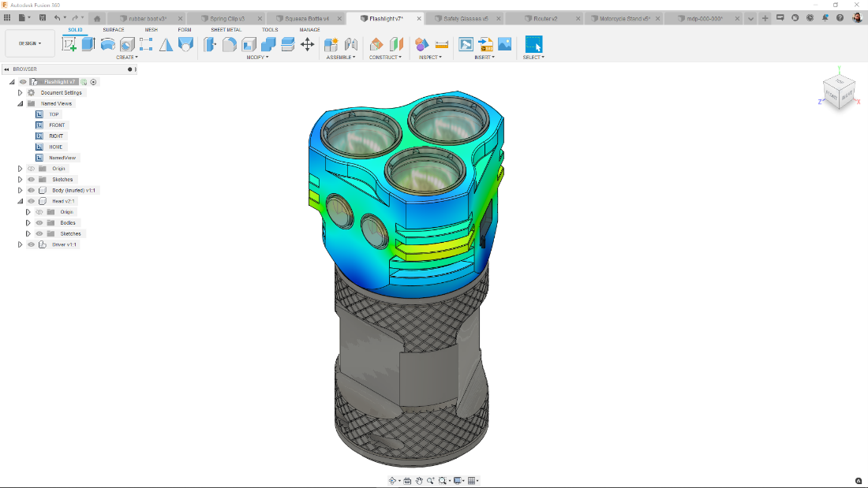Image resolution: width=868 pixels, height=488 pixels.
Task: Select the Zoom tool in navigation bar
Action: tap(432, 479)
